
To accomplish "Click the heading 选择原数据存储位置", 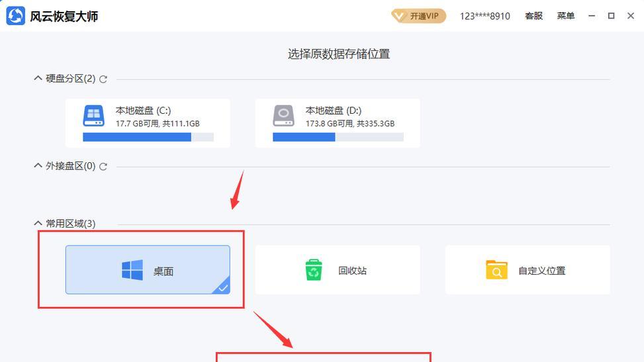I will [x=339, y=54].
